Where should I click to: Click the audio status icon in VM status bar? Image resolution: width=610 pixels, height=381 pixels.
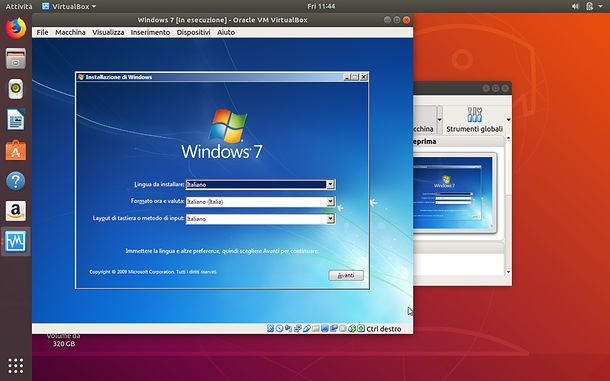click(288, 328)
